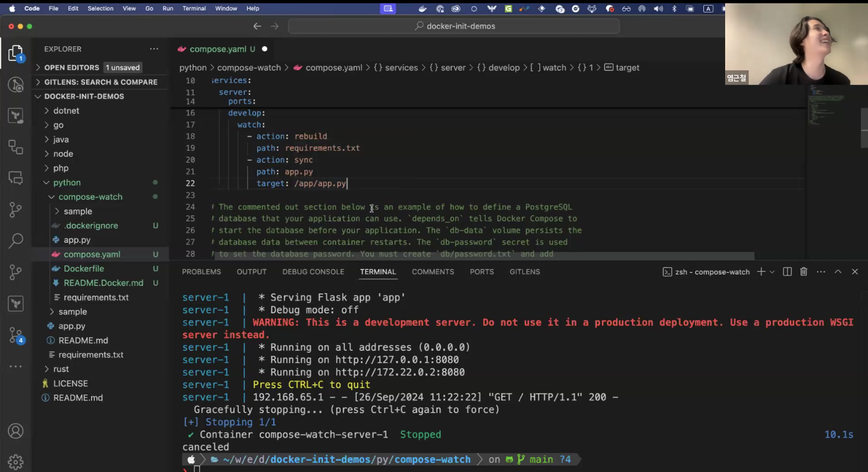
Task: Open Dockerfile in the file tree
Action: pos(83,269)
